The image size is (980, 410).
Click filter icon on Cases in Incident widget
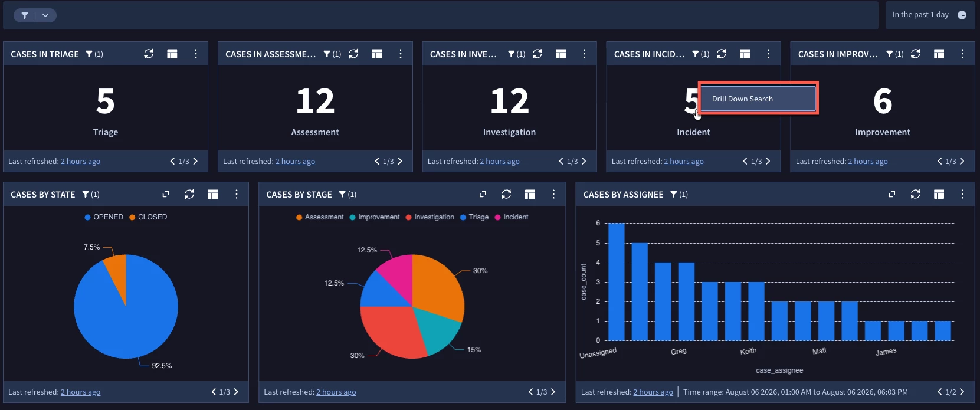tap(696, 54)
